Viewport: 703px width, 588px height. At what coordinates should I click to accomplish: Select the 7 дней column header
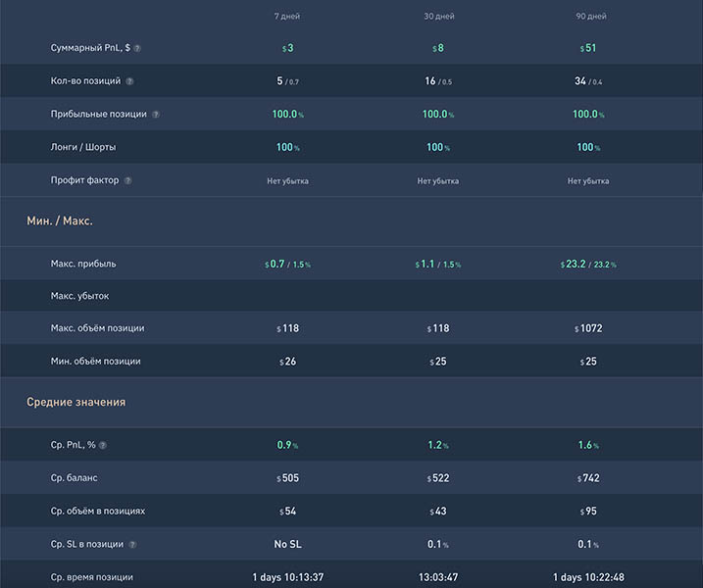tap(288, 17)
